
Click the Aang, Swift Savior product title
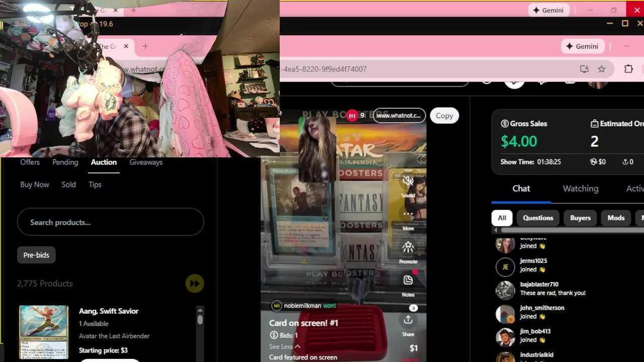[x=109, y=311]
